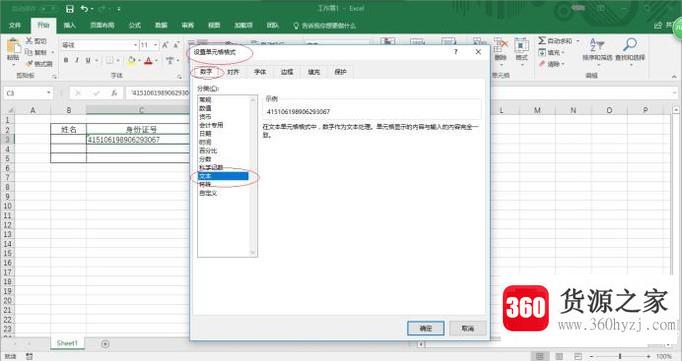Copy selection with the 复制 icon
This screenshot has width=682, height=361.
tap(29, 52)
